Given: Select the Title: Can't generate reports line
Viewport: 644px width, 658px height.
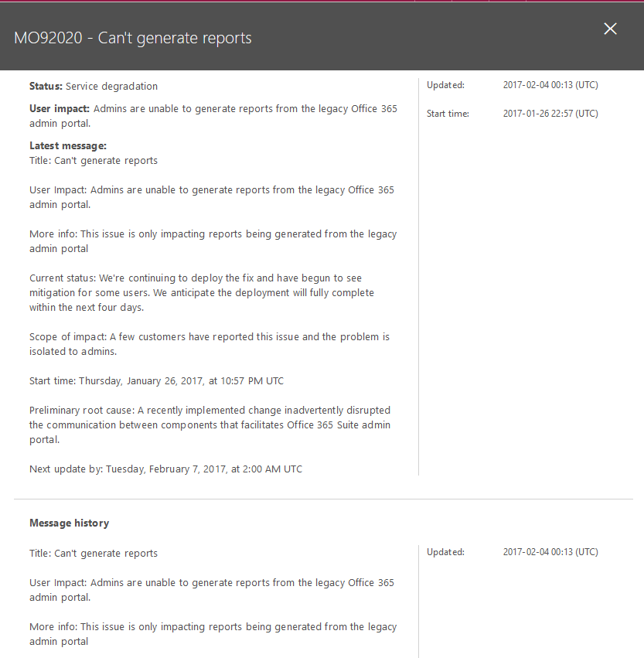Looking at the screenshot, I should (x=93, y=160).
